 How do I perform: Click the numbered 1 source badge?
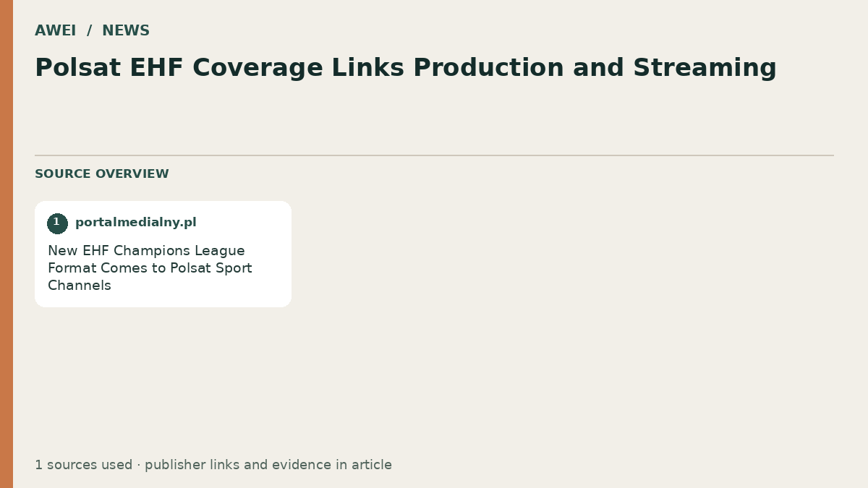[57, 223]
